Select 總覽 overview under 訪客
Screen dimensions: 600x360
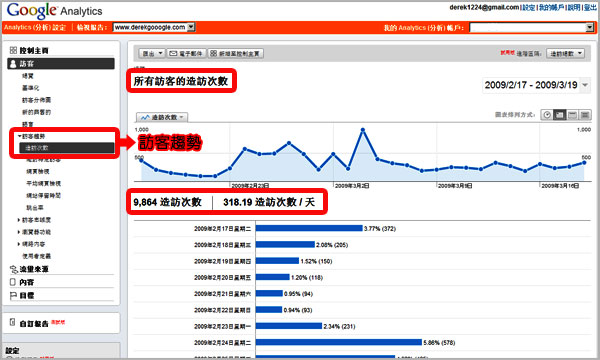pyautogui.click(x=28, y=76)
